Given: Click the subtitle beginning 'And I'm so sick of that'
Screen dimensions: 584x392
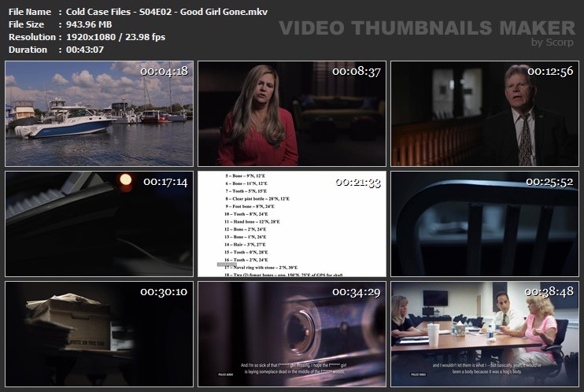Looking at the screenshot, I should 294,368.
